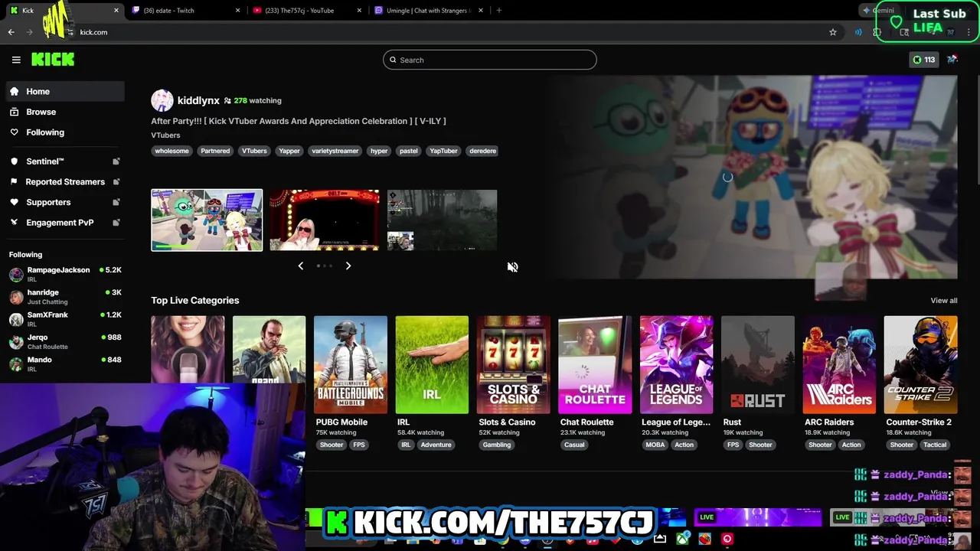
Task: Select the pastel tag
Action: 409,151
